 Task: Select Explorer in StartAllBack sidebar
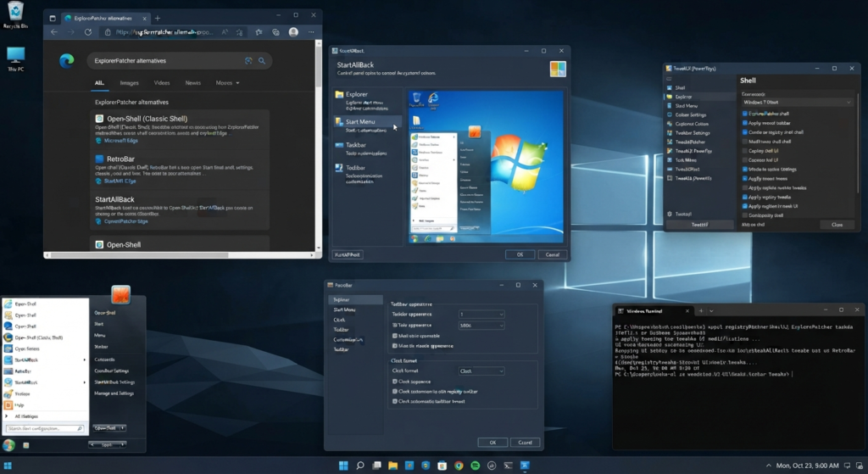coord(368,100)
